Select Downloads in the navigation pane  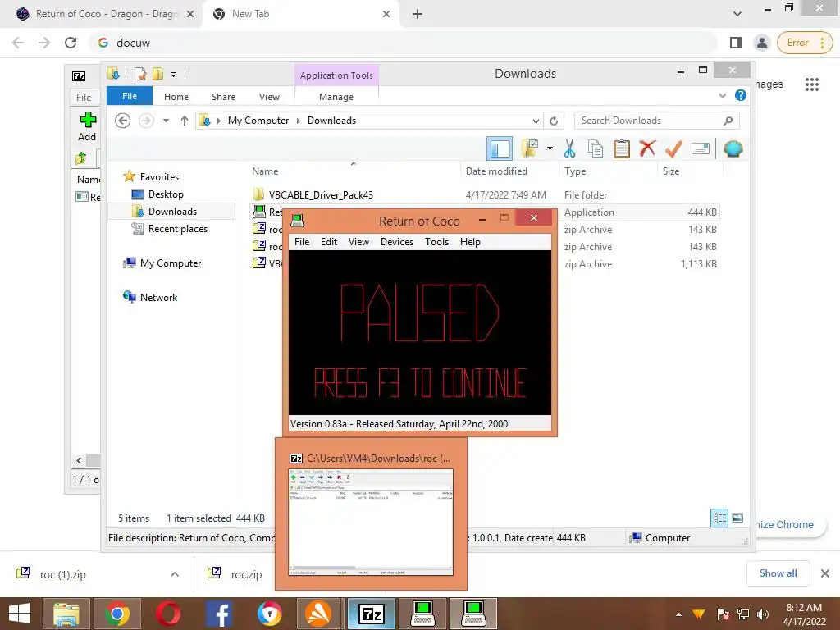[172, 211]
